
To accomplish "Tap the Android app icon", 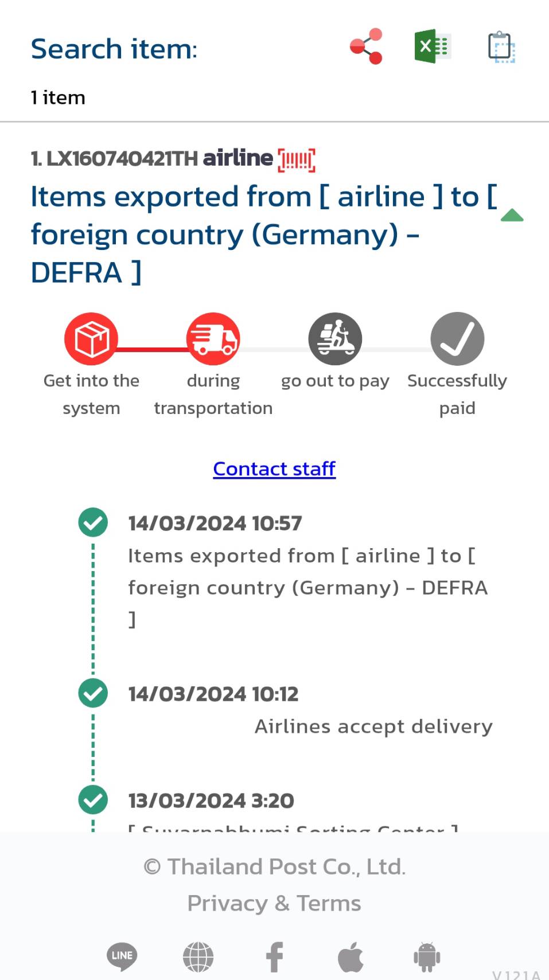I will coord(426,957).
